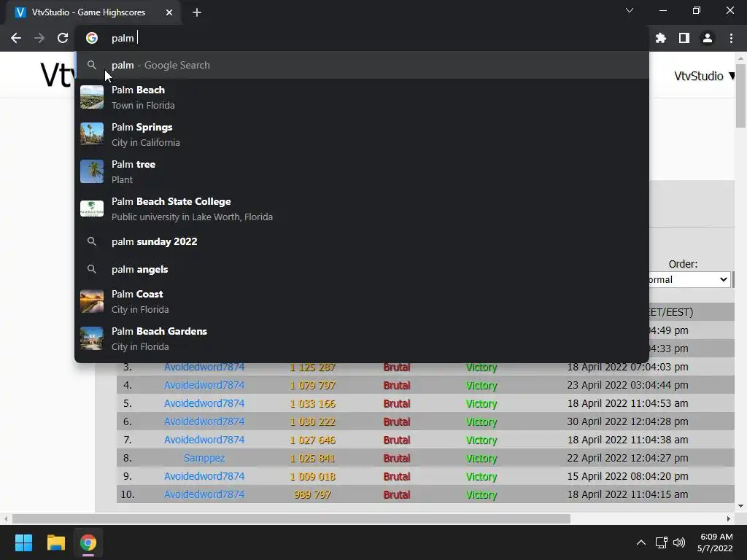Click the date 30 April 2022 12:04:28 pm
Viewport: 747px width, 560px height.
tap(627, 421)
